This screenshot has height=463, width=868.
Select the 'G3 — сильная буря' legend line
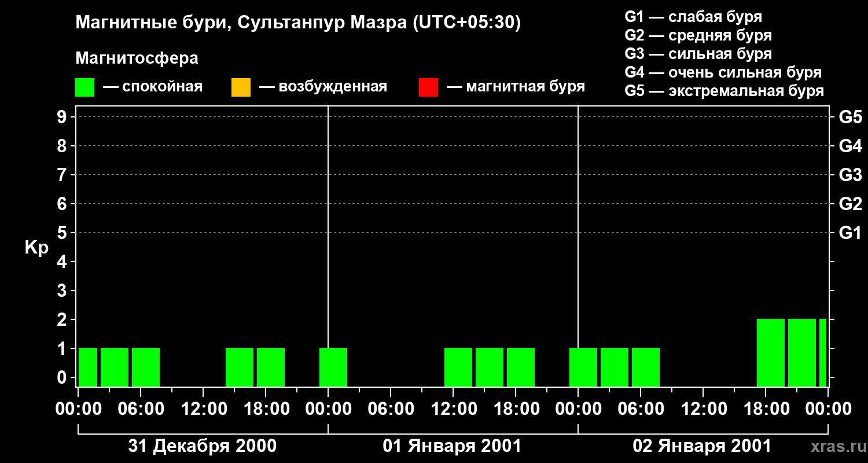coord(698,54)
